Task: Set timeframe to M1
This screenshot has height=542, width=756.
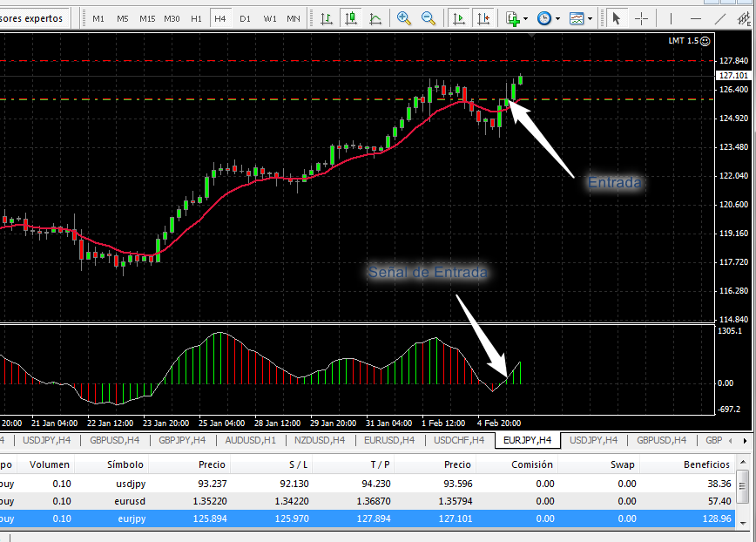Action: pos(98,19)
